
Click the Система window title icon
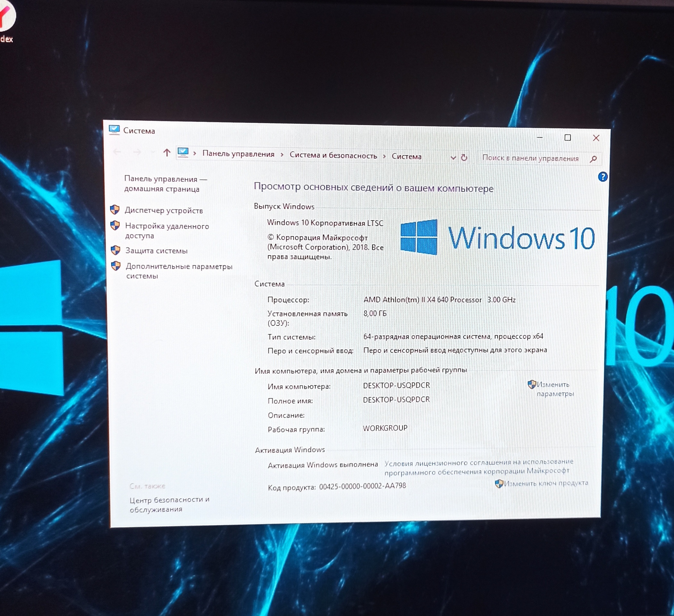click(x=114, y=130)
